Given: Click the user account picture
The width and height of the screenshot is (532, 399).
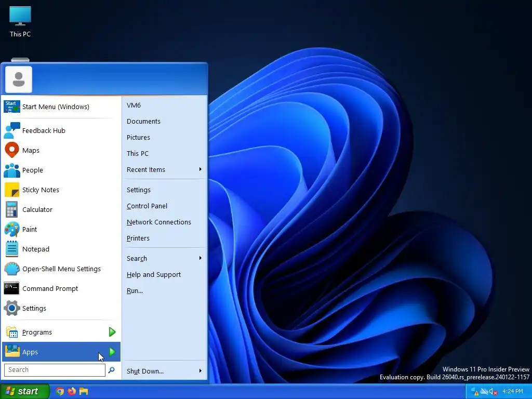Looking at the screenshot, I should [19, 79].
